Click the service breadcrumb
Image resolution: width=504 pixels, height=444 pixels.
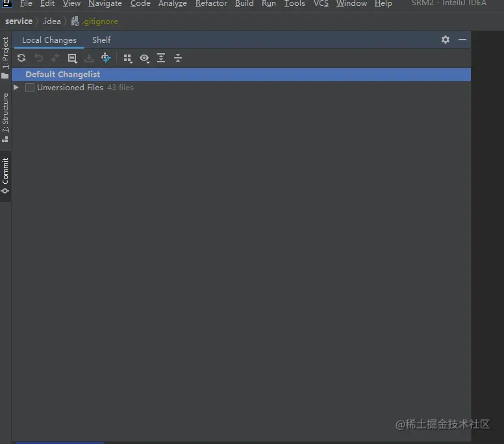click(x=19, y=21)
